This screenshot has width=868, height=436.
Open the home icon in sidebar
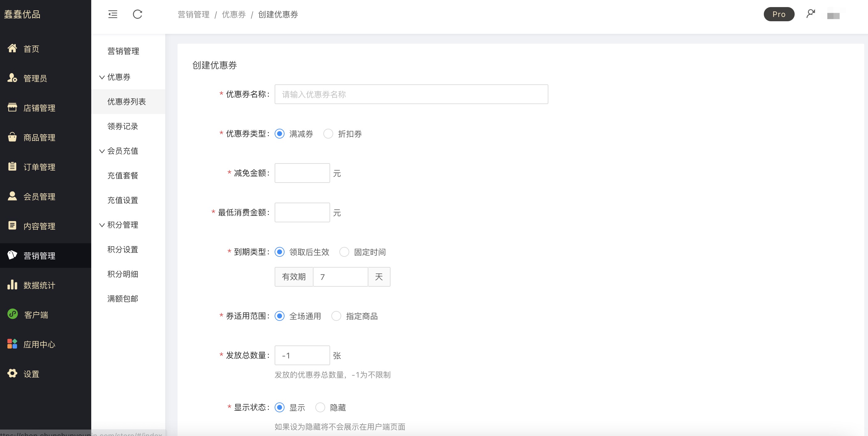click(x=12, y=48)
